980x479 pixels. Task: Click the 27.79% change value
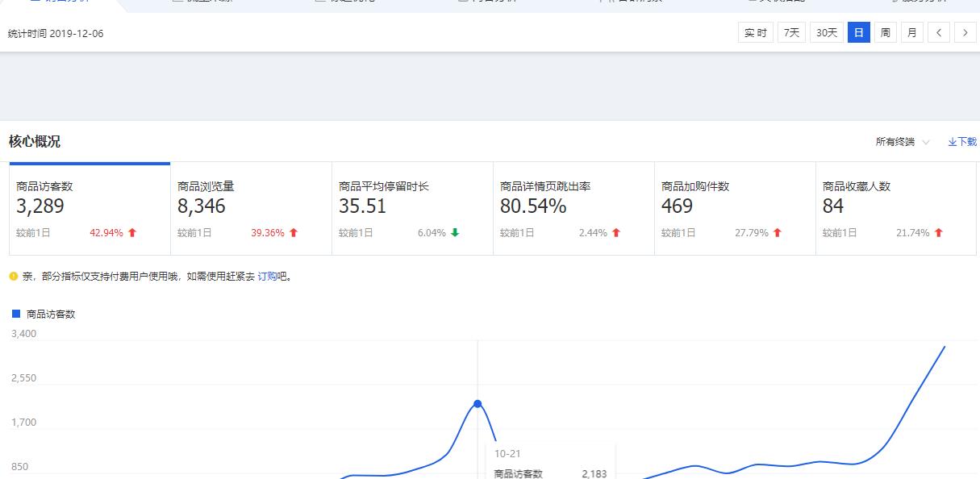752,233
